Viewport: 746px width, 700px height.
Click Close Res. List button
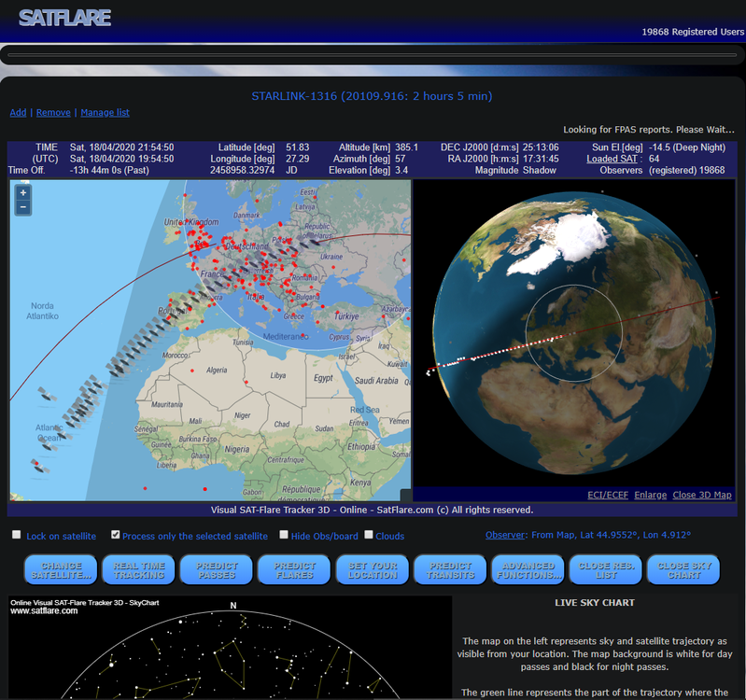click(606, 569)
